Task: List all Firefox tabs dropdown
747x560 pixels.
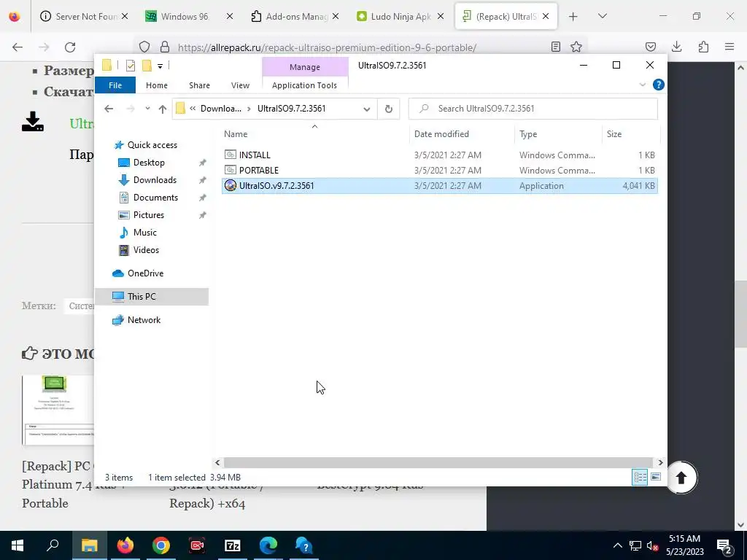Action: (602, 16)
